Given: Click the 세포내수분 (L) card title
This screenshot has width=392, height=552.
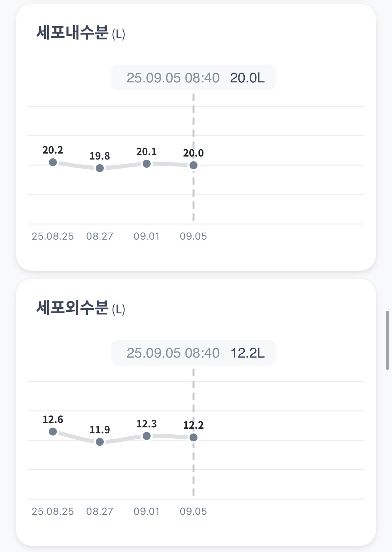Looking at the screenshot, I should (x=81, y=33).
